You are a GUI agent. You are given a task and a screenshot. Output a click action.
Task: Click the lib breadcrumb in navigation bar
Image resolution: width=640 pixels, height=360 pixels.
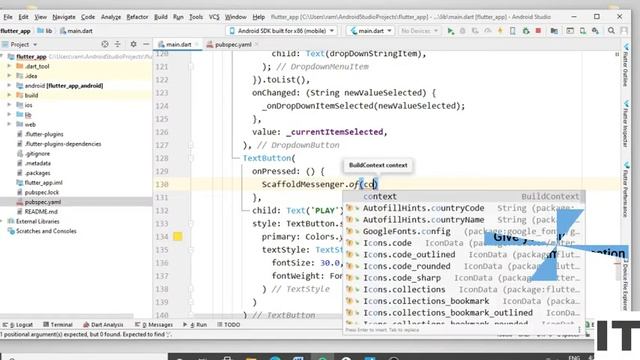45,31
